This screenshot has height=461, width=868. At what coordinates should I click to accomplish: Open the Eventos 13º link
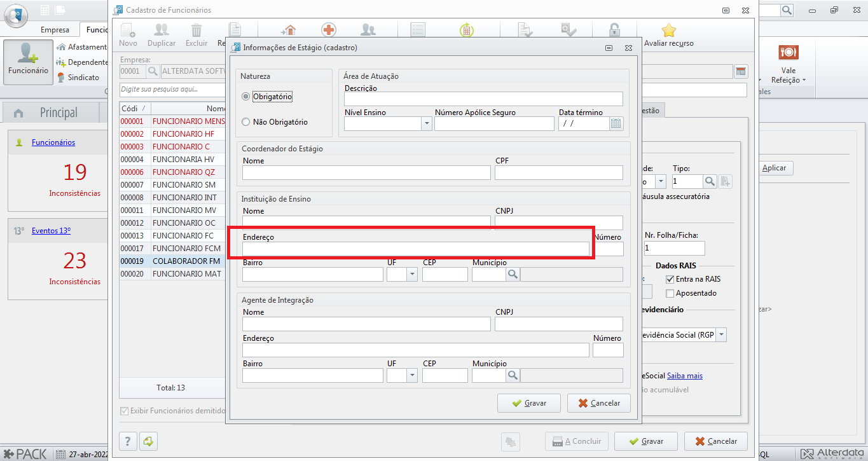tap(51, 231)
